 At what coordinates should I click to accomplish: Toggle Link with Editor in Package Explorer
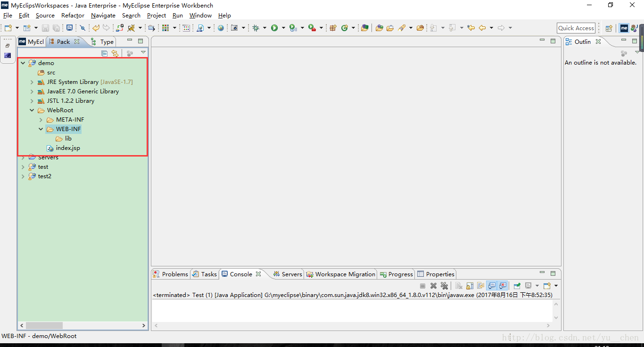(115, 53)
